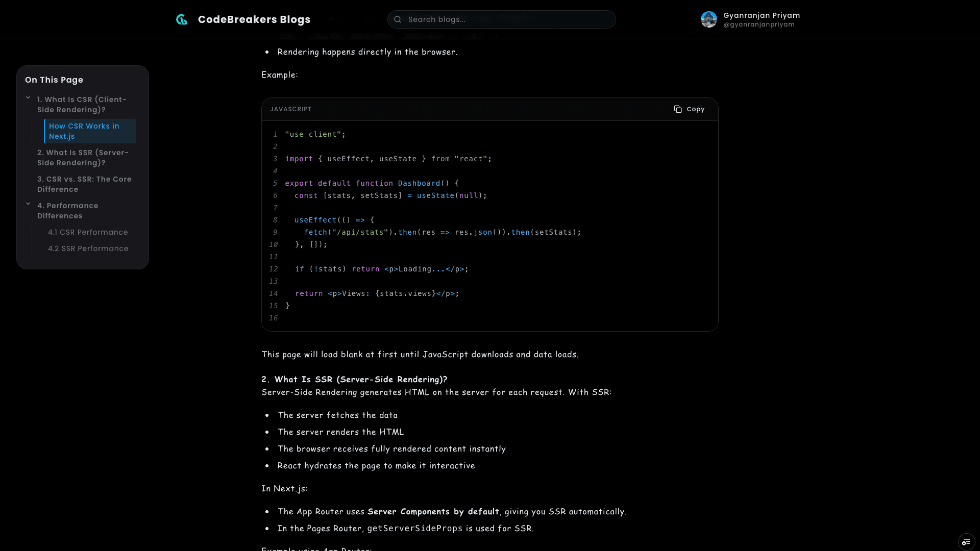
Task: Collapse section '4. Performance Differences'
Action: pyautogui.click(x=28, y=203)
